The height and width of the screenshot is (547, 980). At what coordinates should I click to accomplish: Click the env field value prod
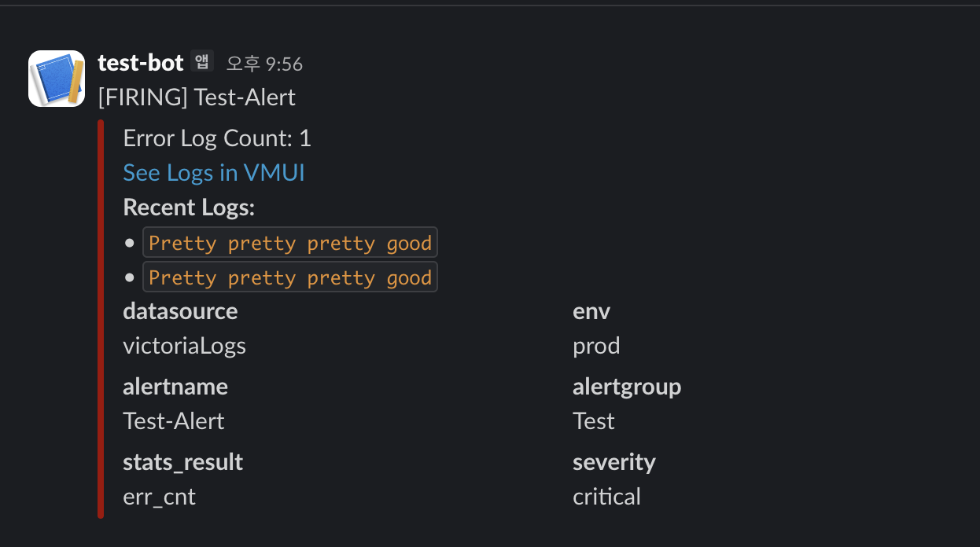click(x=596, y=346)
